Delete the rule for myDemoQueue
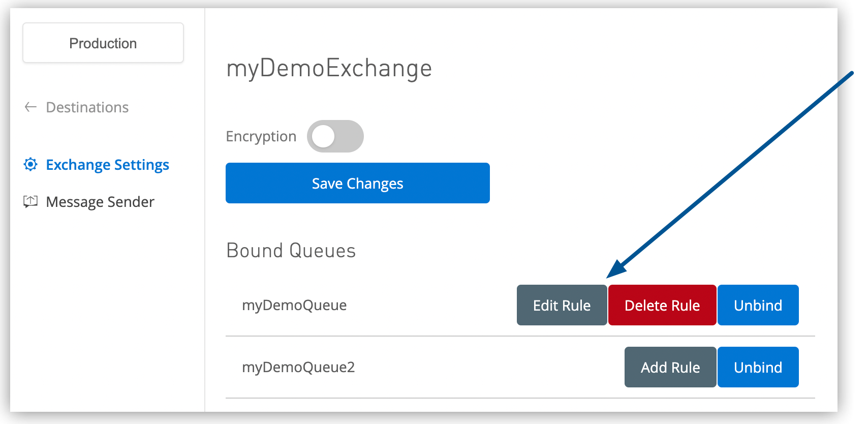This screenshot has height=424, width=868. [x=662, y=305]
